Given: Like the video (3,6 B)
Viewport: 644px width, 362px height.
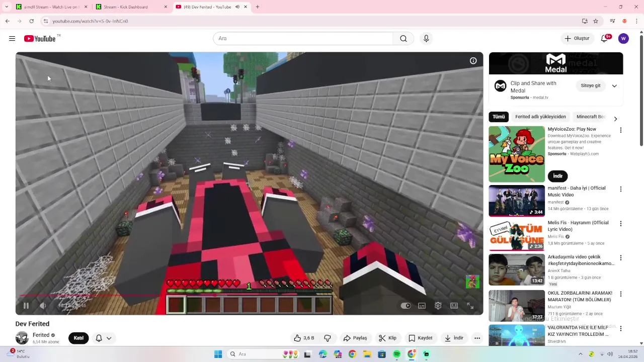Looking at the screenshot, I should 304,338.
